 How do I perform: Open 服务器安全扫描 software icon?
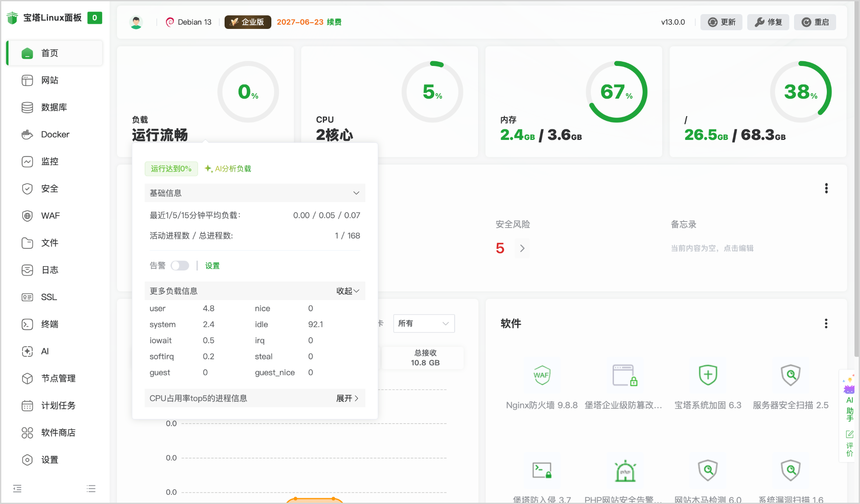point(791,375)
